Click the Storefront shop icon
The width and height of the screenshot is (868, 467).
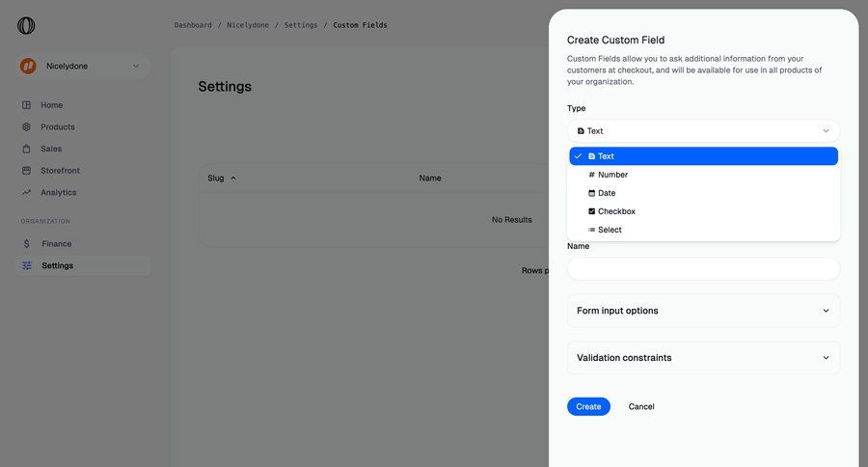point(27,171)
